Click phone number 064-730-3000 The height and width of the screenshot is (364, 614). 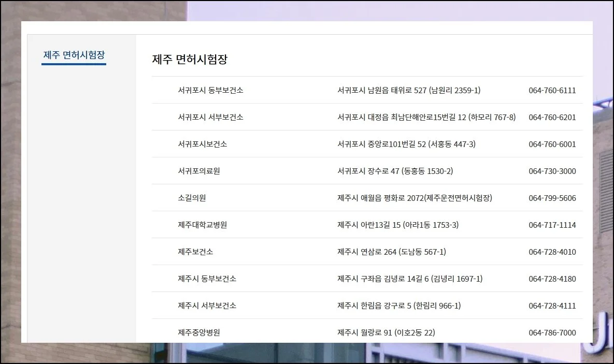point(552,171)
